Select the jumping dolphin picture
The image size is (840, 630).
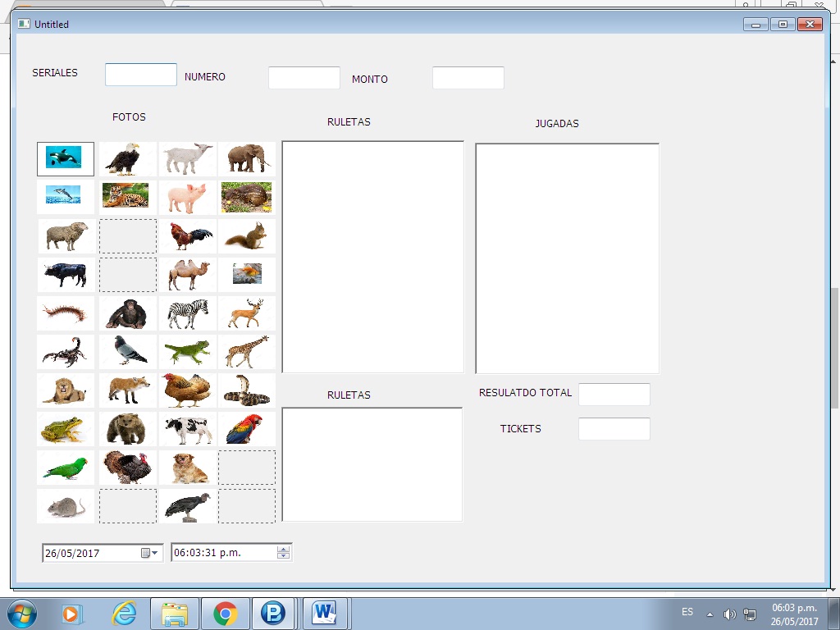(x=66, y=197)
